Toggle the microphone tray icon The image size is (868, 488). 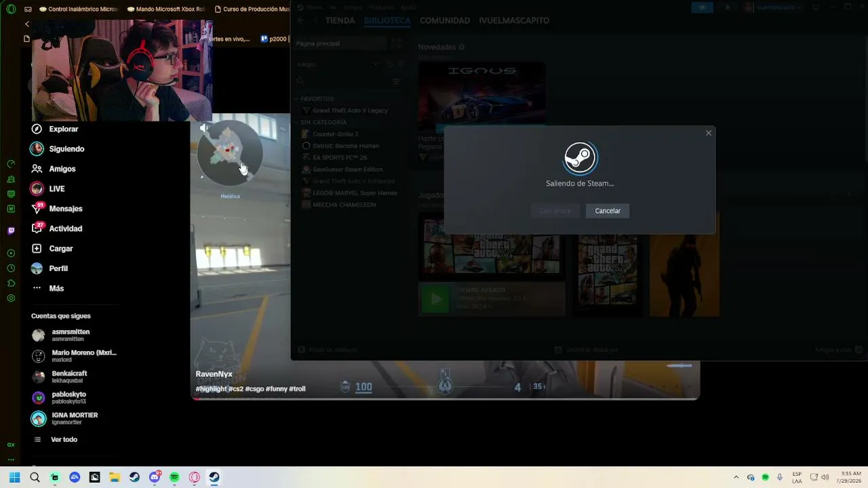(x=780, y=477)
